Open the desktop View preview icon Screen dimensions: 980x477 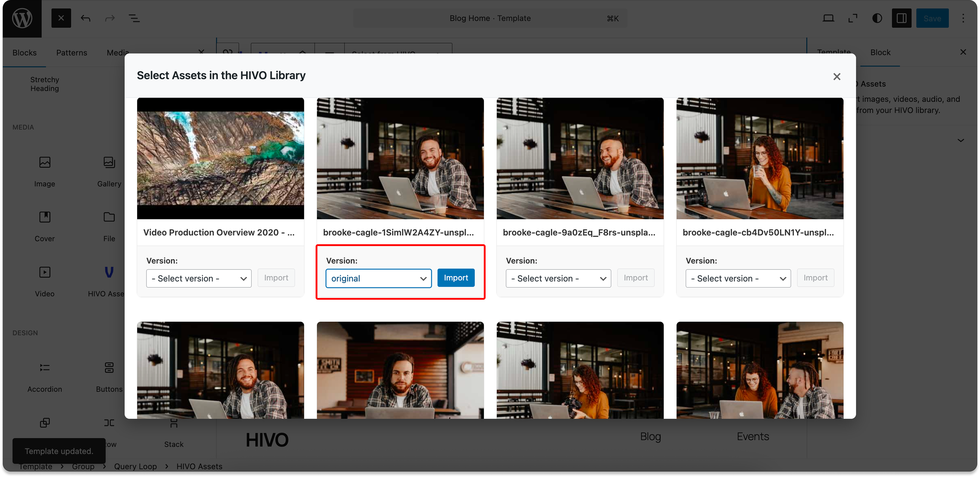tap(828, 18)
